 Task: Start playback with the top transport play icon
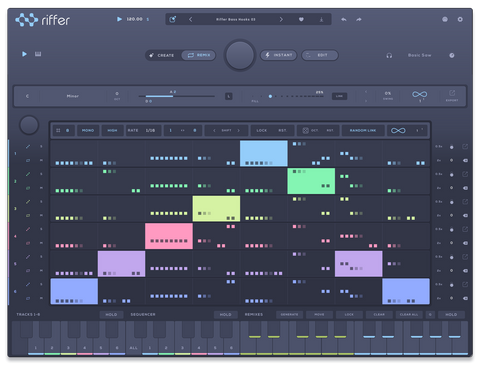point(119,19)
